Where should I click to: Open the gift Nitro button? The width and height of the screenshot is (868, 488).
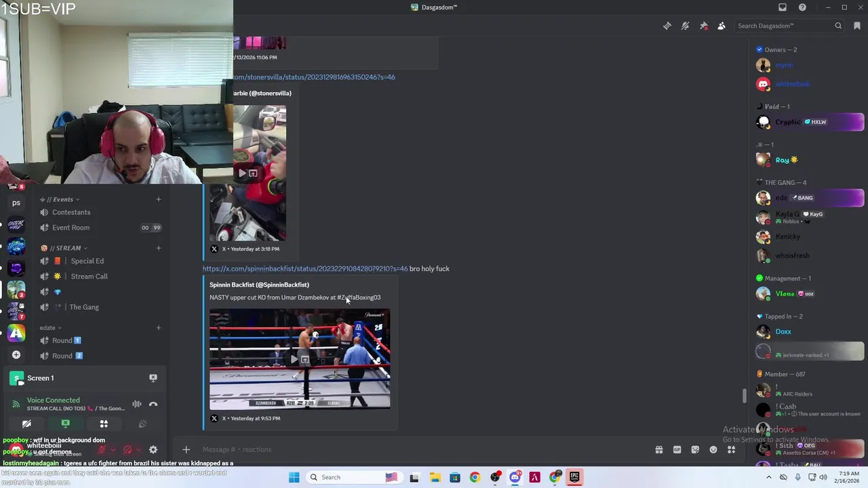coord(658,449)
